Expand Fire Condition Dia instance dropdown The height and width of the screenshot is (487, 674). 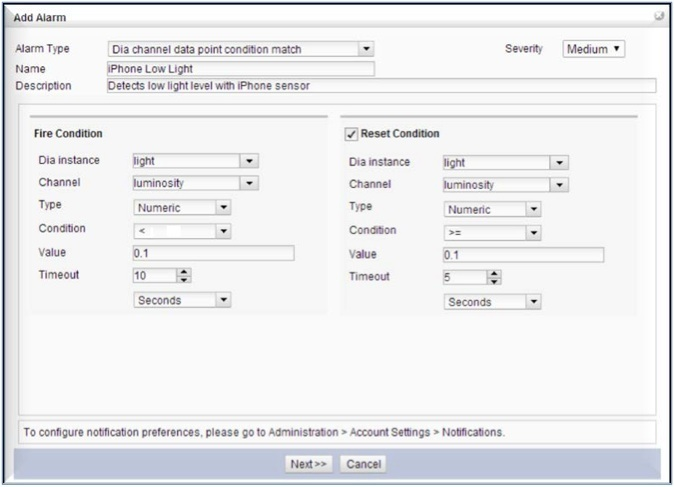click(249, 161)
